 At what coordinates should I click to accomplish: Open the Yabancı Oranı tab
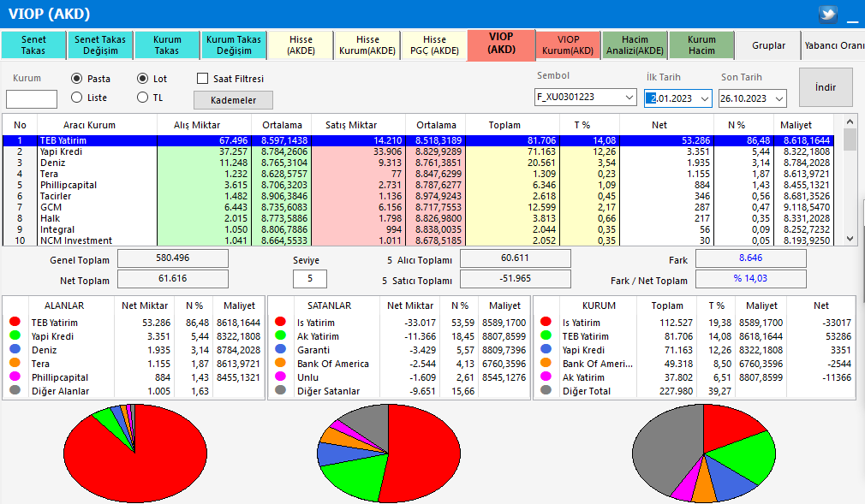click(833, 45)
